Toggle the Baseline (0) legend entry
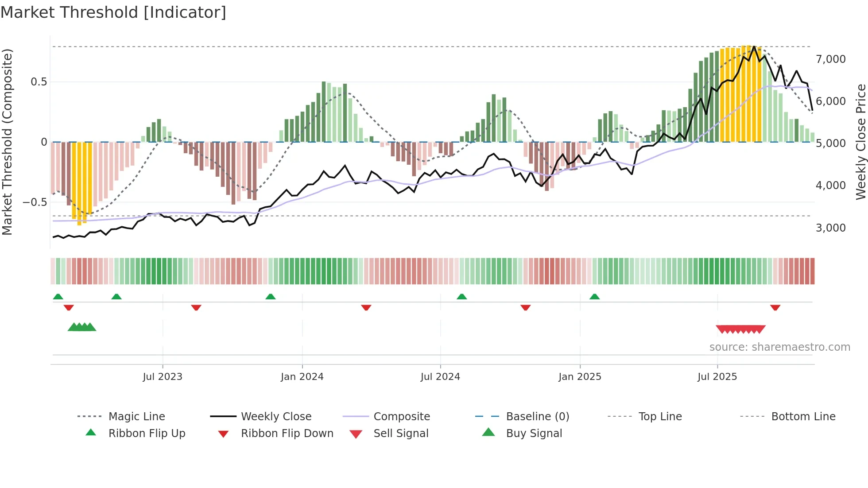 537,417
